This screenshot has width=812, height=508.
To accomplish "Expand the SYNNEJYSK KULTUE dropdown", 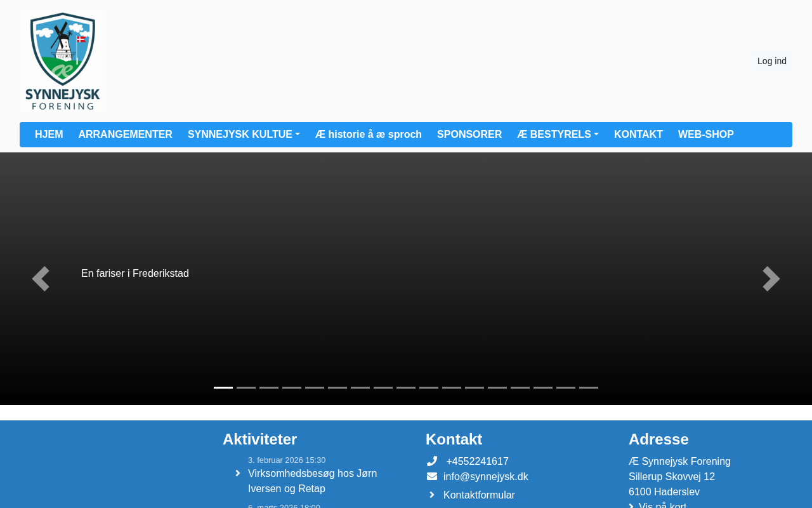I will [244, 135].
